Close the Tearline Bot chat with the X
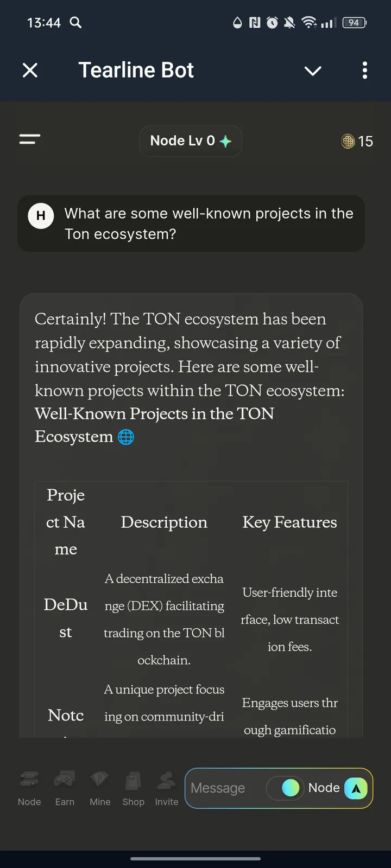 click(30, 71)
